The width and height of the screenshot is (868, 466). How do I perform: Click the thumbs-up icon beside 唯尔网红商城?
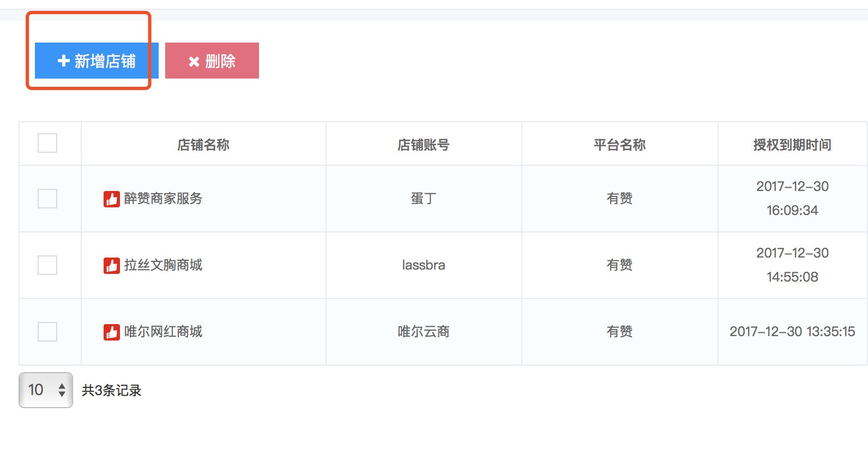click(x=112, y=332)
